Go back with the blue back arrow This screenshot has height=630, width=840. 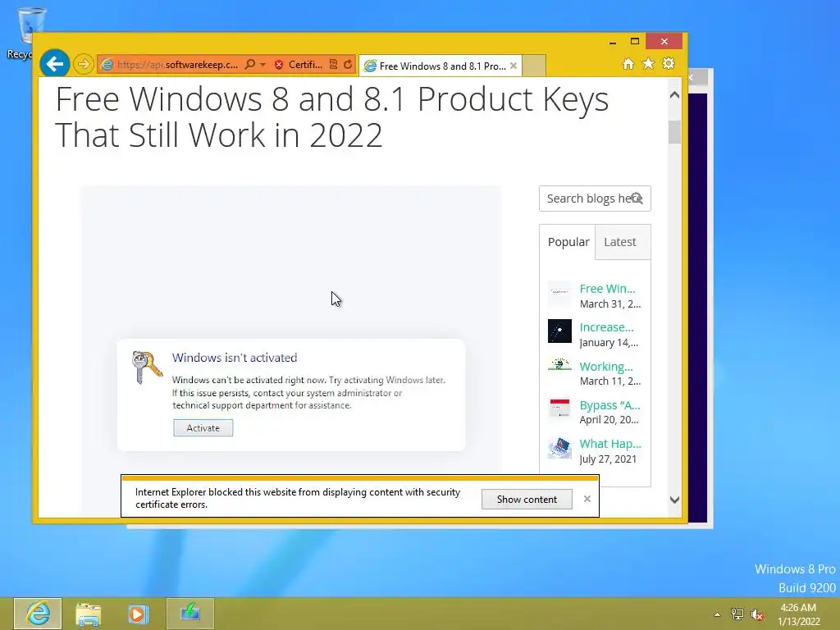pyautogui.click(x=55, y=64)
